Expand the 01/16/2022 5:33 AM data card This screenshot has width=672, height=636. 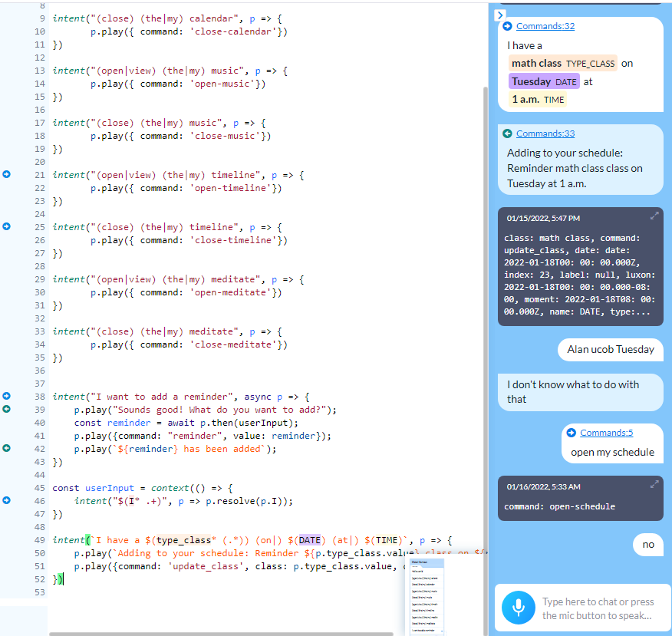pos(654,485)
